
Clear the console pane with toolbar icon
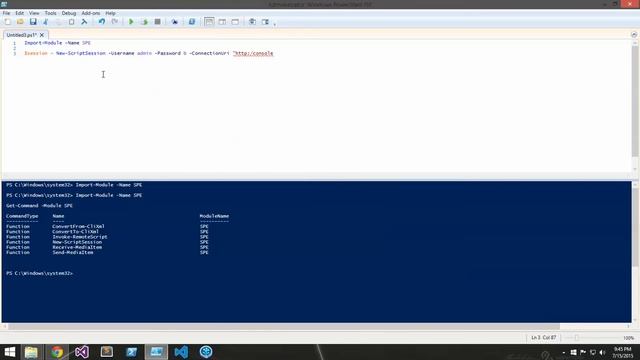[84, 22]
